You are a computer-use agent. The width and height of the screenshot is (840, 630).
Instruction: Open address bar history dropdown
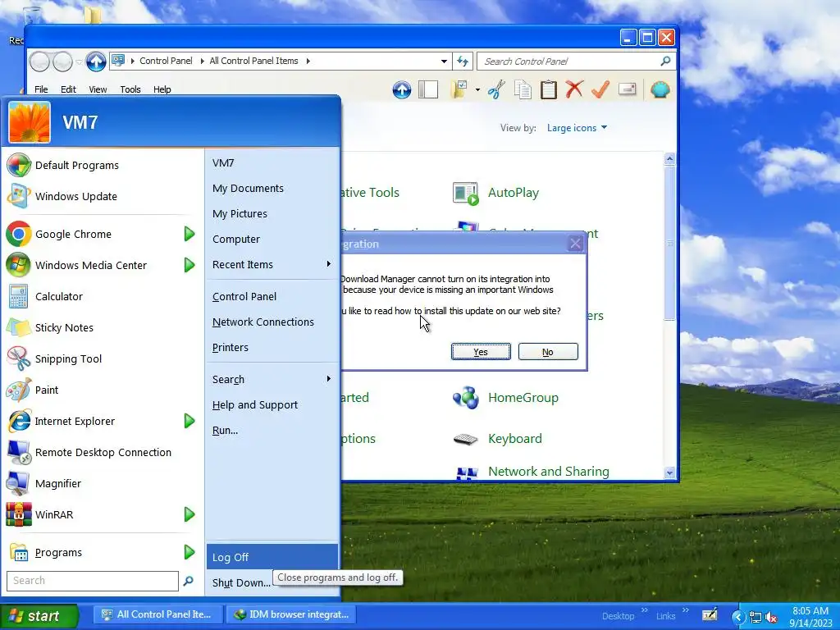pyautogui.click(x=444, y=61)
